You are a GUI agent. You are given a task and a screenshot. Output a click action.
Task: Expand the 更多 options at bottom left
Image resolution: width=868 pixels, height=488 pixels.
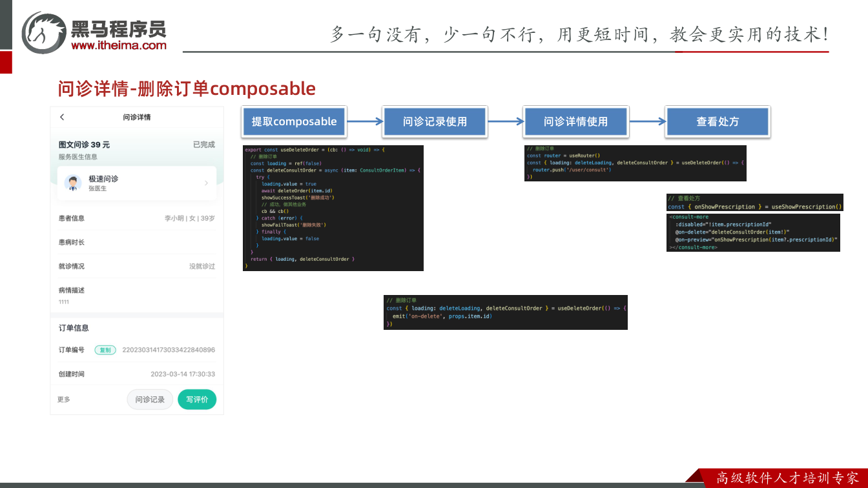click(64, 400)
